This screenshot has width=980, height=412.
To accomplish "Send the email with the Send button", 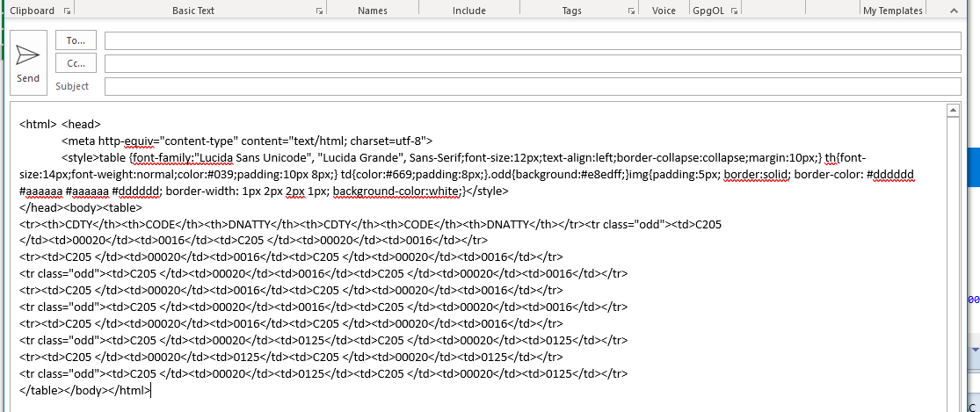I will 28,62.
